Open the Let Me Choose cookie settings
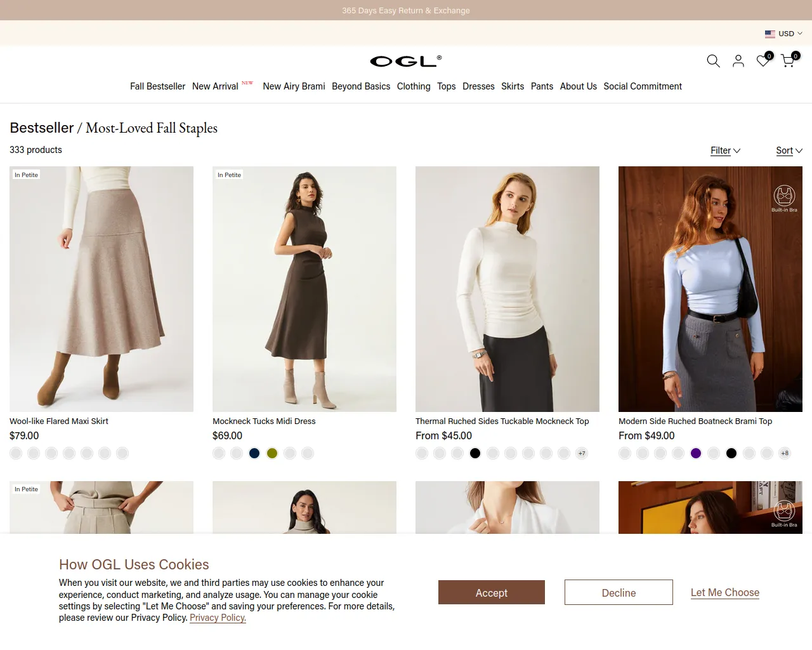The width and height of the screenshot is (812, 650). pos(725,592)
